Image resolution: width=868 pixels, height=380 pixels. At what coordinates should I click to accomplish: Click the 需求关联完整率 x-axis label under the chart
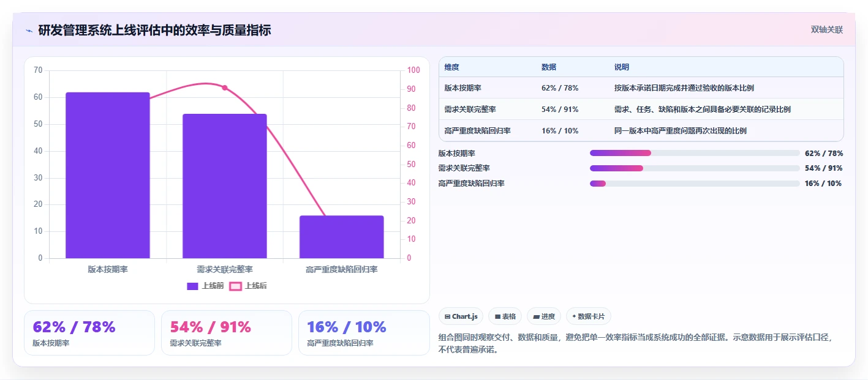(225, 269)
